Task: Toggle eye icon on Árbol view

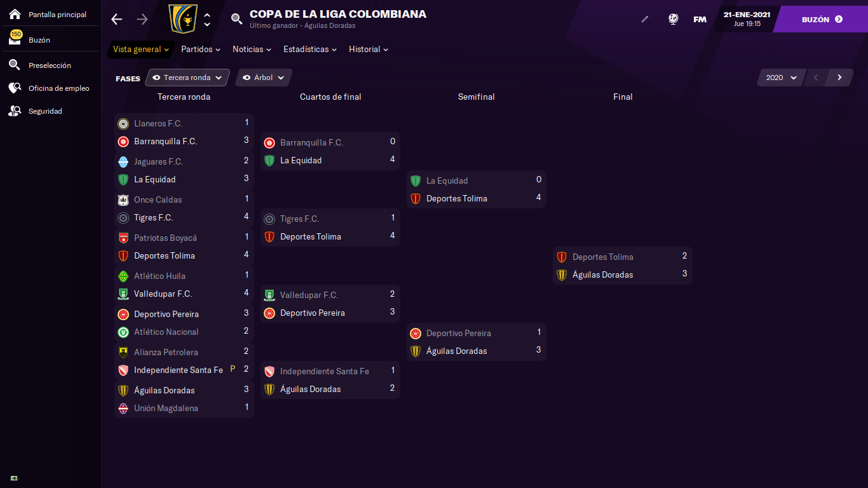Action: coord(247,78)
